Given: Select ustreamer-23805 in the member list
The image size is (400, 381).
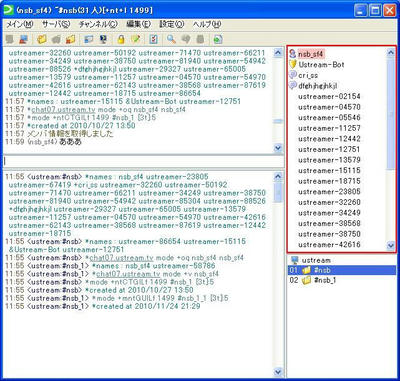Looking at the screenshot, I should [329, 192].
